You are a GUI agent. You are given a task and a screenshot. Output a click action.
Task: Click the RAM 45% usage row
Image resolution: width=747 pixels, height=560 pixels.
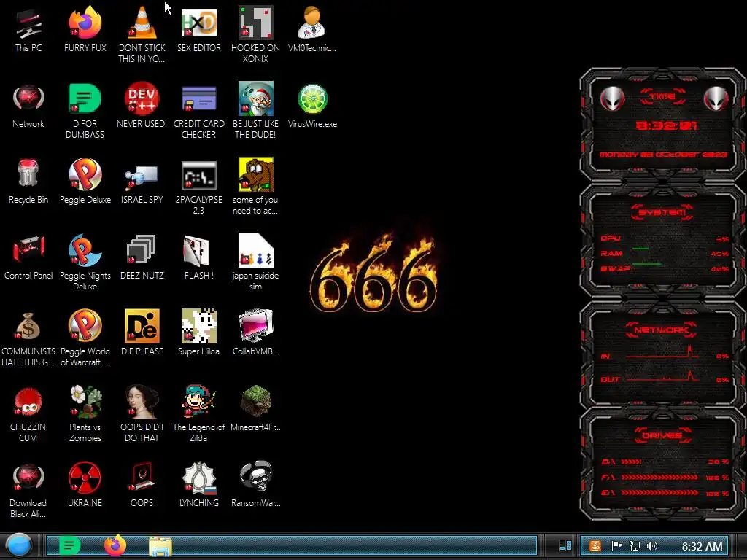665,253
